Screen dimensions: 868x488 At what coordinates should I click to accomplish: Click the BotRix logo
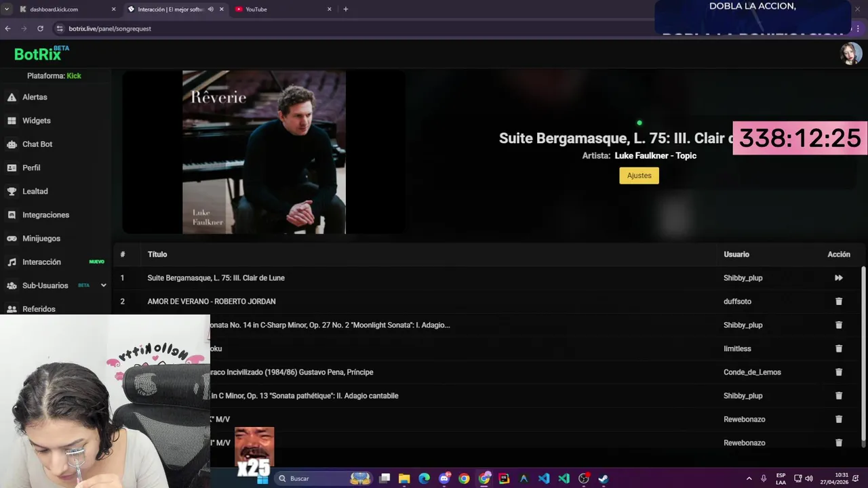[x=41, y=54]
